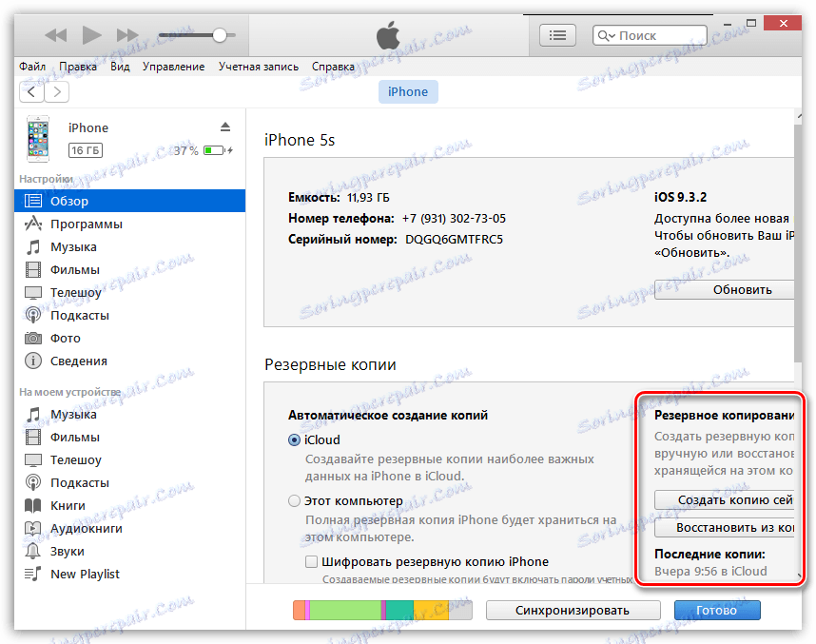Click the phone number +7 (931) 302-73-05
Screen dimensions: 816x644
point(454,219)
